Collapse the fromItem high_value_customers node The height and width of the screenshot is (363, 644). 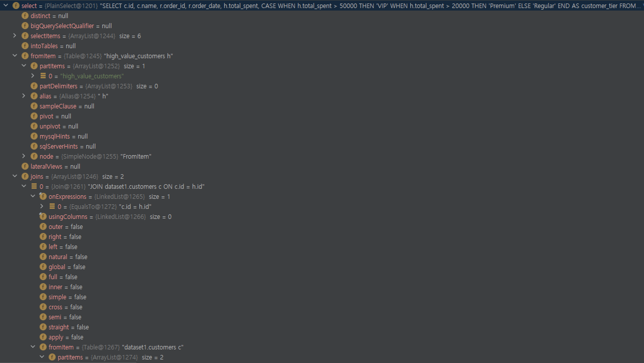(x=15, y=56)
